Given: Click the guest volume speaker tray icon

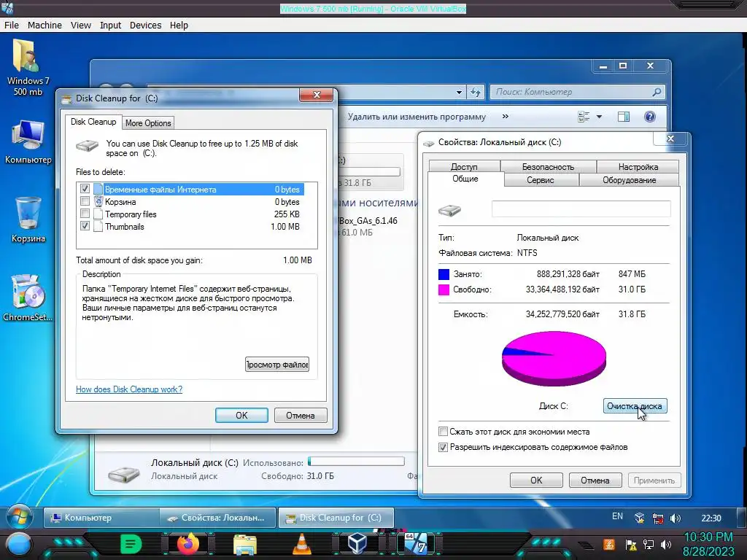Looking at the screenshot, I should pyautogui.click(x=675, y=518).
